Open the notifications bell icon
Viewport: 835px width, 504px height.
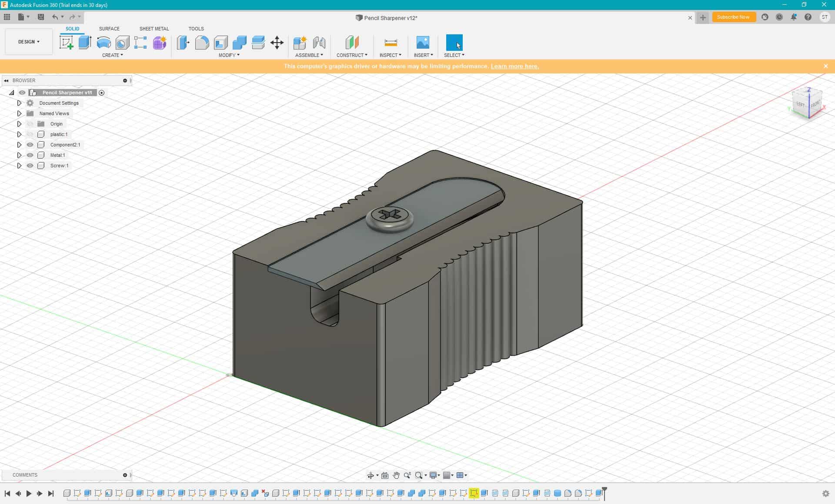coord(794,17)
